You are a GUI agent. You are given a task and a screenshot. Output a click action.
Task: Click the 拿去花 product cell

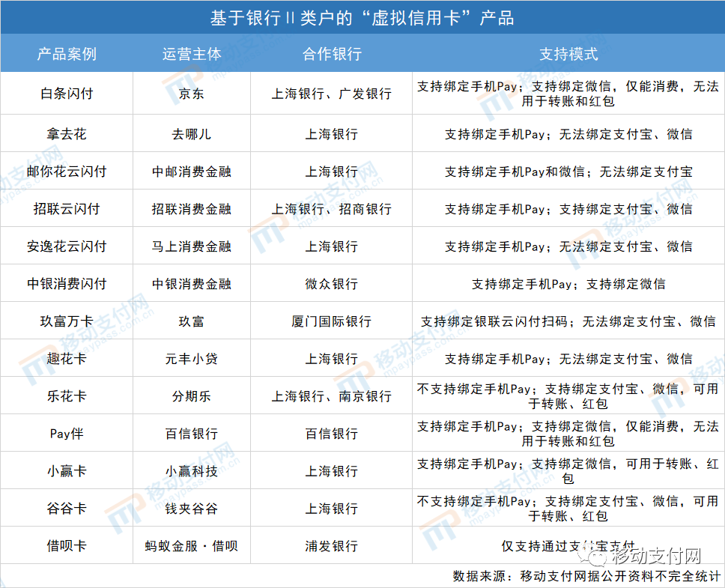pos(67,134)
